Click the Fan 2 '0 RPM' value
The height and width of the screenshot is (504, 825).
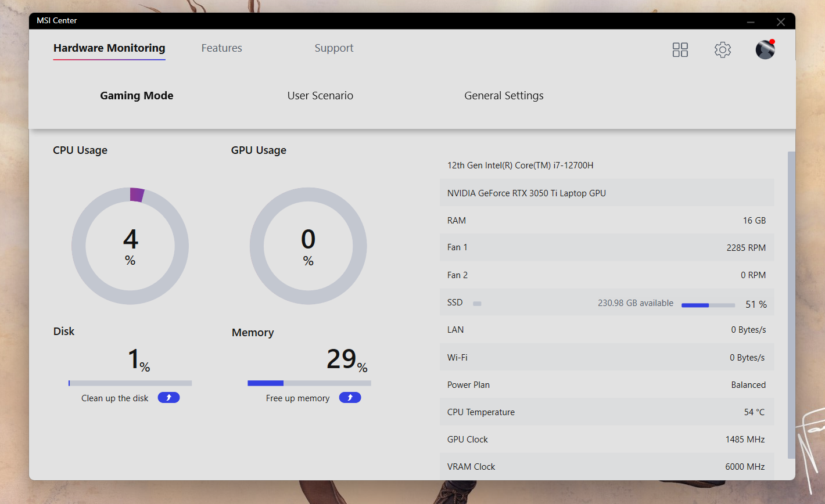753,275
